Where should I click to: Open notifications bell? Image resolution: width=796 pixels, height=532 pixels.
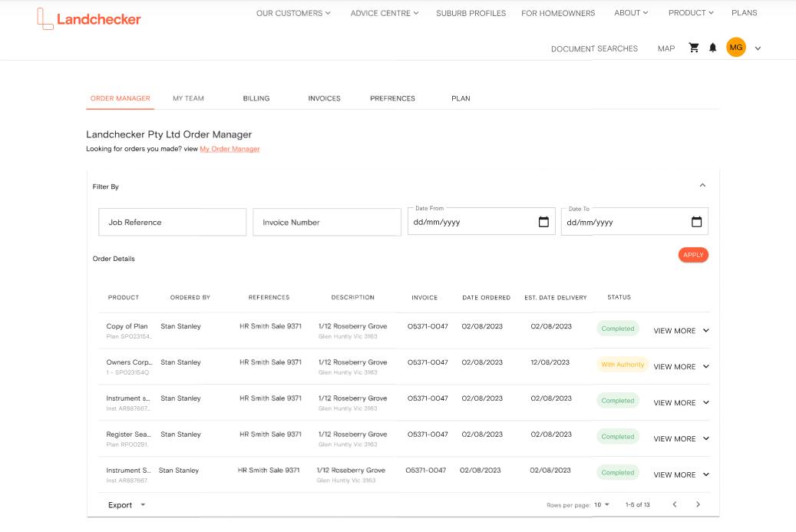712,47
